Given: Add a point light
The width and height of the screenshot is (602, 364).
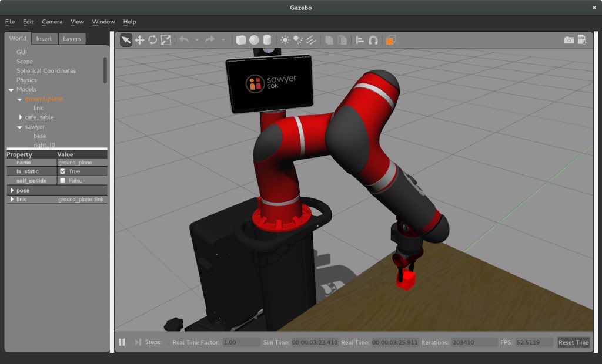Looking at the screenshot, I should point(285,40).
